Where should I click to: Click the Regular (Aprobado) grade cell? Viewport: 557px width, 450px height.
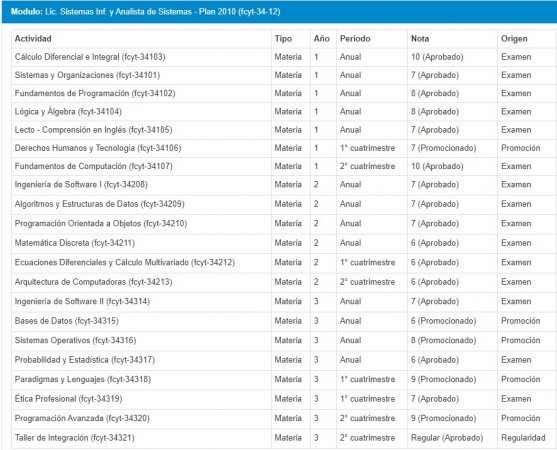tap(447, 438)
